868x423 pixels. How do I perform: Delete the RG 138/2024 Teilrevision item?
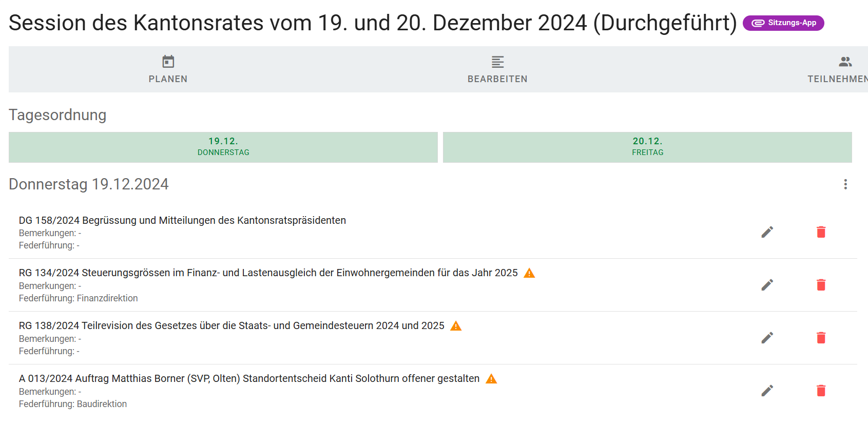coord(821,338)
